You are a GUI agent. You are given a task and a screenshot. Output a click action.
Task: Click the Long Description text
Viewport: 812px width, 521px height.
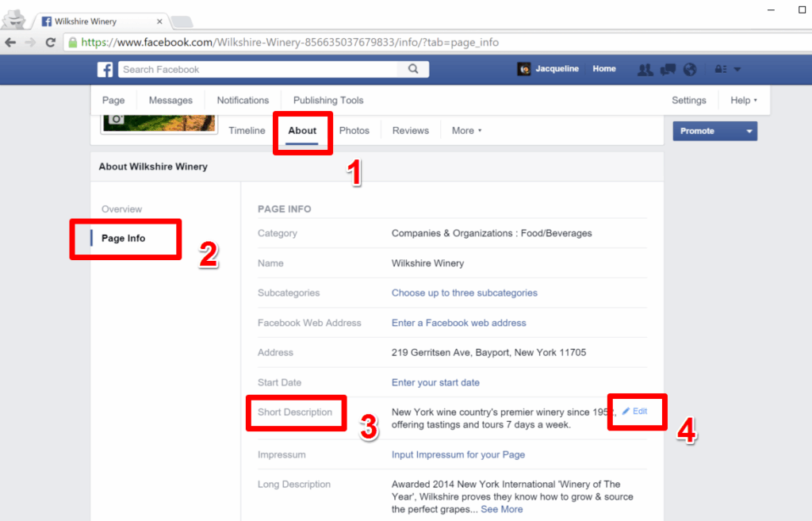[512, 496]
